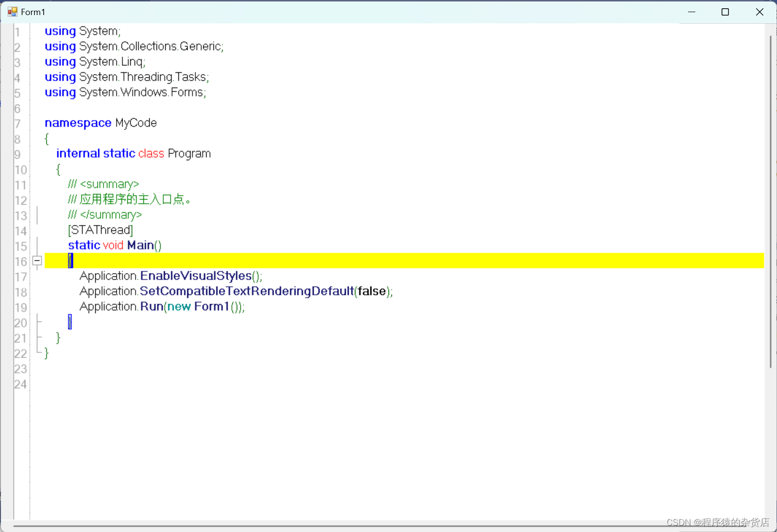777x532 pixels.
Task: Click the 'MyCode' namespace name
Action: (136, 123)
